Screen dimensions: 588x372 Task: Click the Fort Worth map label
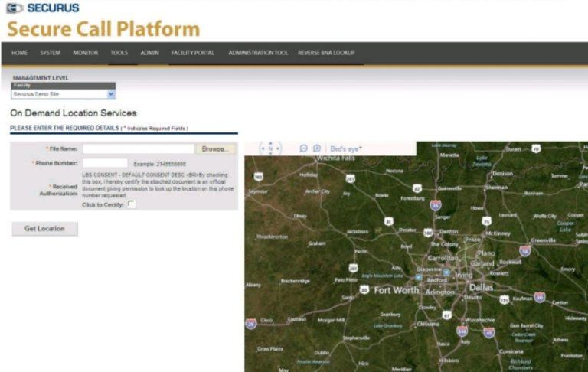[x=397, y=290]
